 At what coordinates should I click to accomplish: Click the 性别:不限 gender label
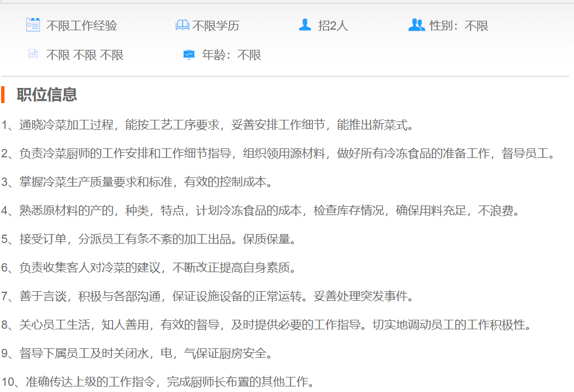(x=459, y=26)
